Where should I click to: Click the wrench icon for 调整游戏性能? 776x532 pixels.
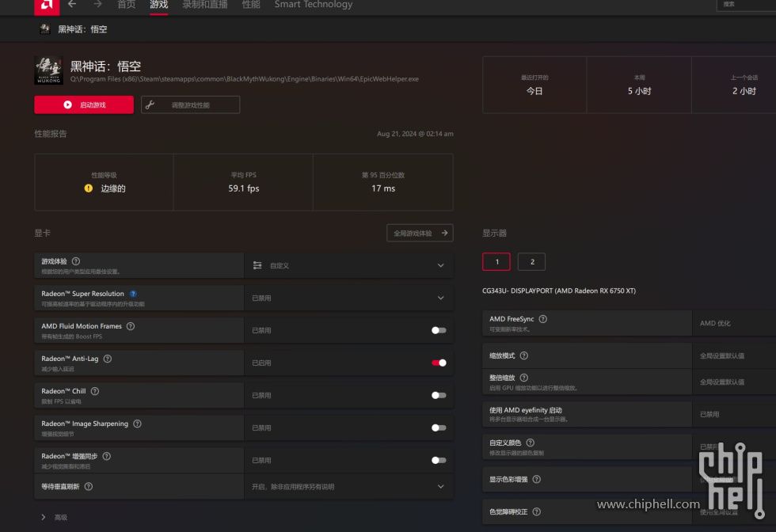tap(150, 105)
